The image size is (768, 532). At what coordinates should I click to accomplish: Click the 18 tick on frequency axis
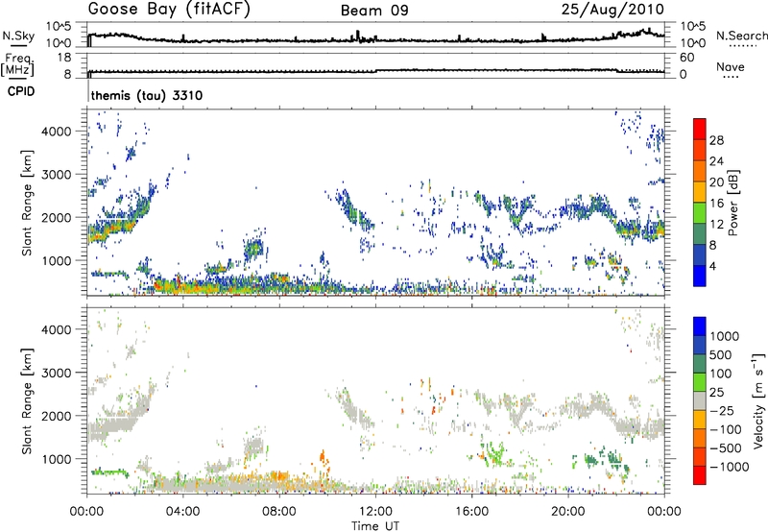point(64,58)
